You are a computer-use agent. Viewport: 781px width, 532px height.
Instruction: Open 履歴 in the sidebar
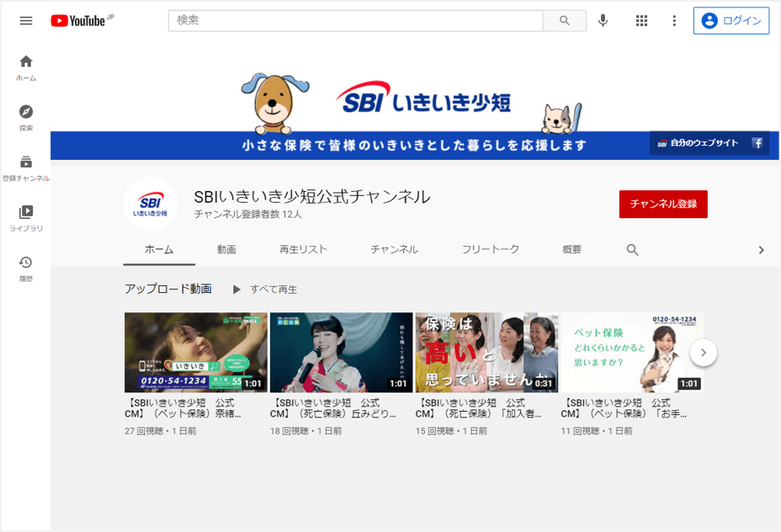pos(26,269)
